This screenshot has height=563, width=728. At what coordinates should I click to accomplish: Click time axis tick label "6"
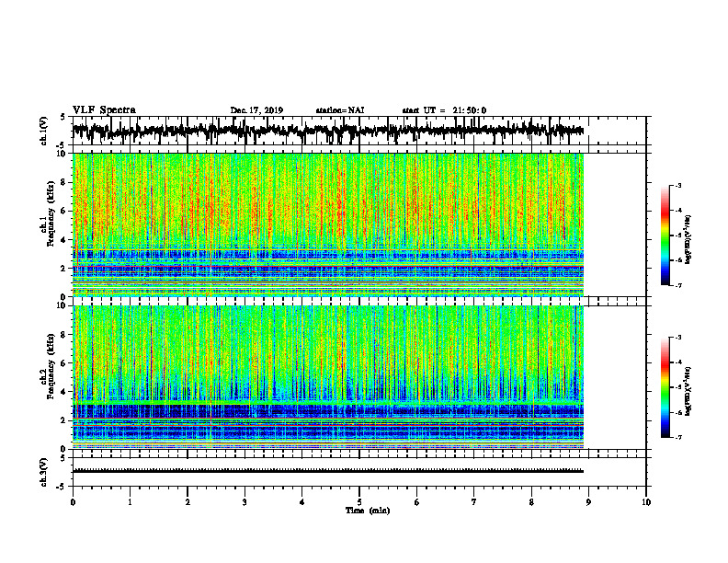(417, 502)
